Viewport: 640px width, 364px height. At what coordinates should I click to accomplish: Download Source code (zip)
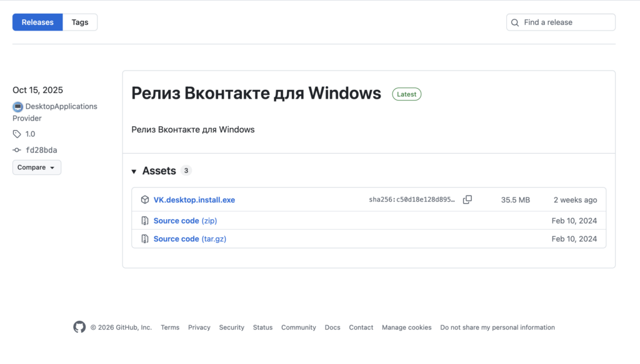pyautogui.click(x=185, y=220)
